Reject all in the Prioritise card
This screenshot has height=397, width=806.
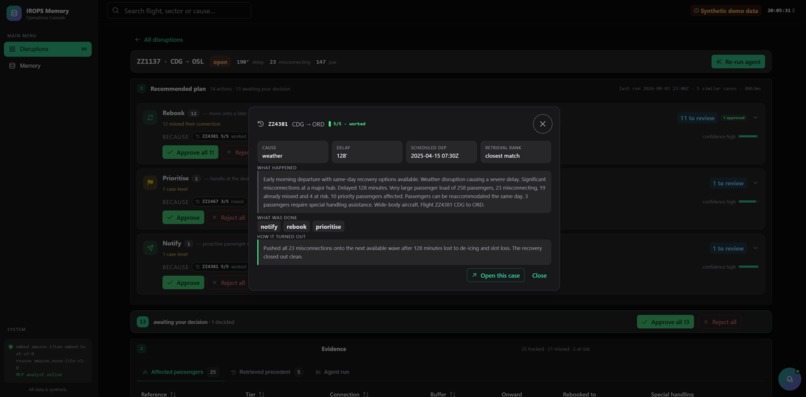228,218
